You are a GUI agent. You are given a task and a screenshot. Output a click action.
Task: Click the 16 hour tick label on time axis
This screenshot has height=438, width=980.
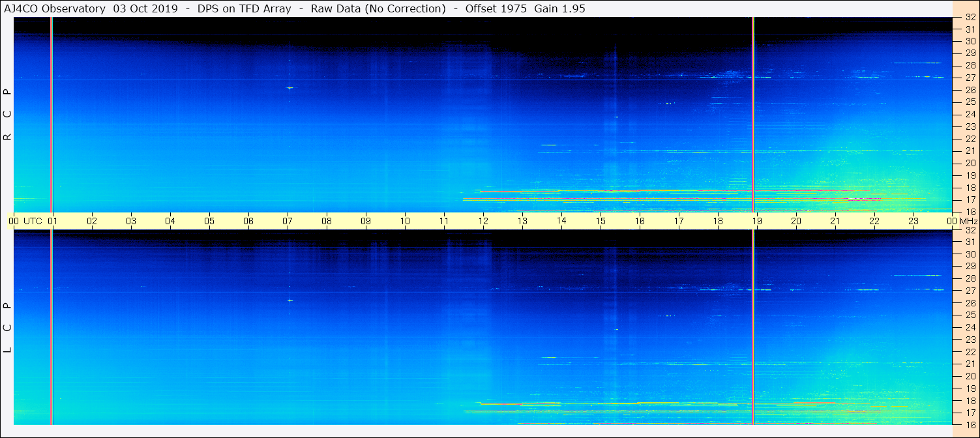pos(640,221)
